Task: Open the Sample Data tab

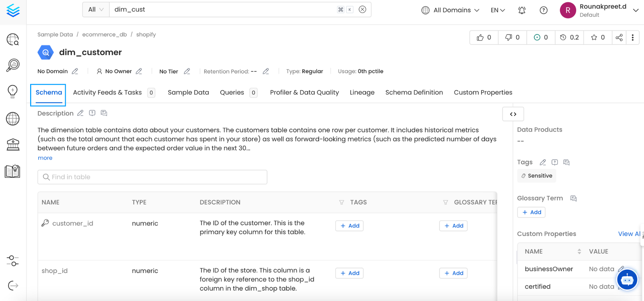Action: tap(188, 92)
